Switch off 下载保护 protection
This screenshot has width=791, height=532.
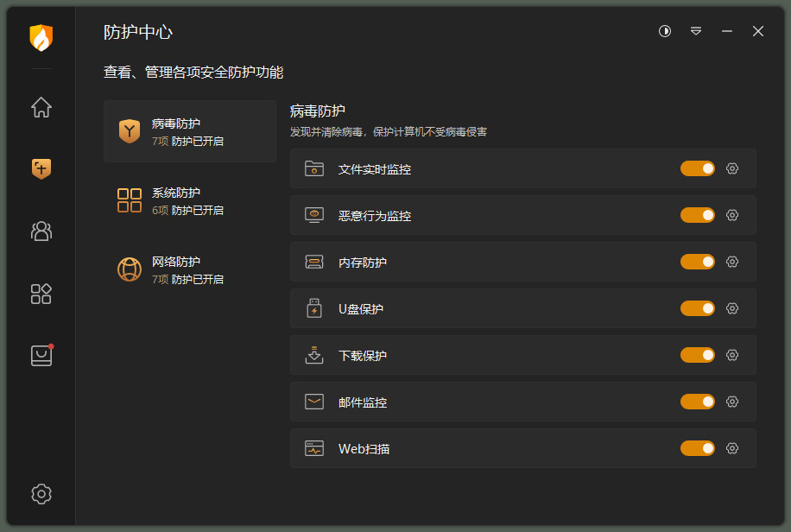tap(698, 355)
